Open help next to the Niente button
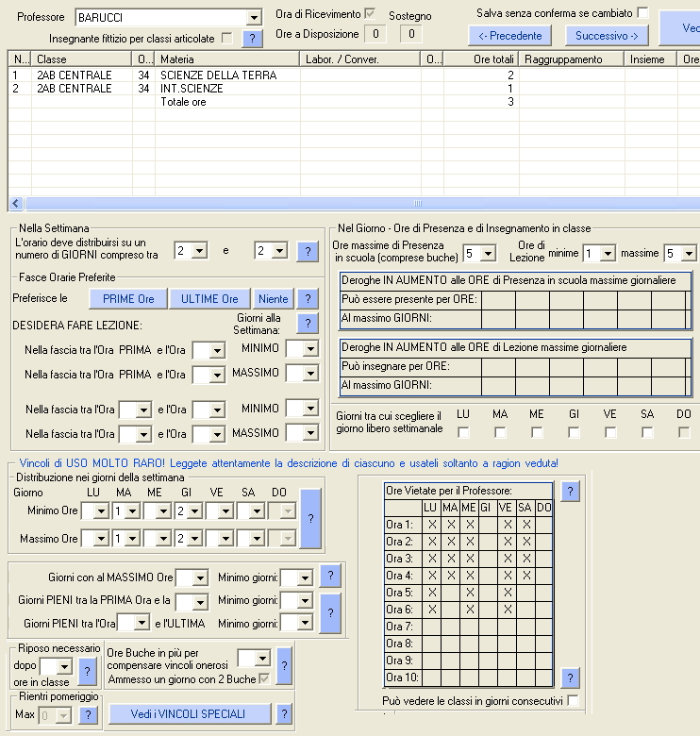700x736 pixels. pos(308,299)
